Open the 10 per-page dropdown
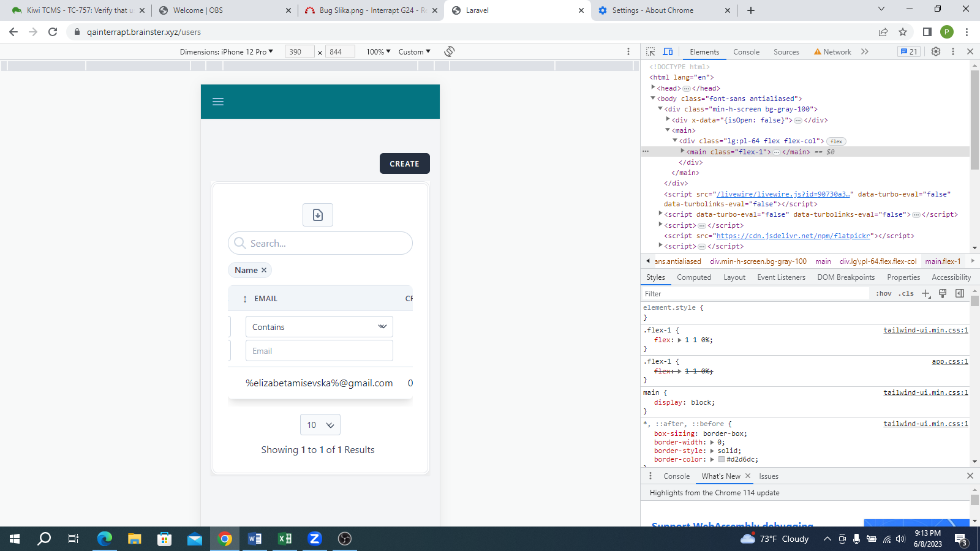Screen dimensions: 980x551 (320, 425)
